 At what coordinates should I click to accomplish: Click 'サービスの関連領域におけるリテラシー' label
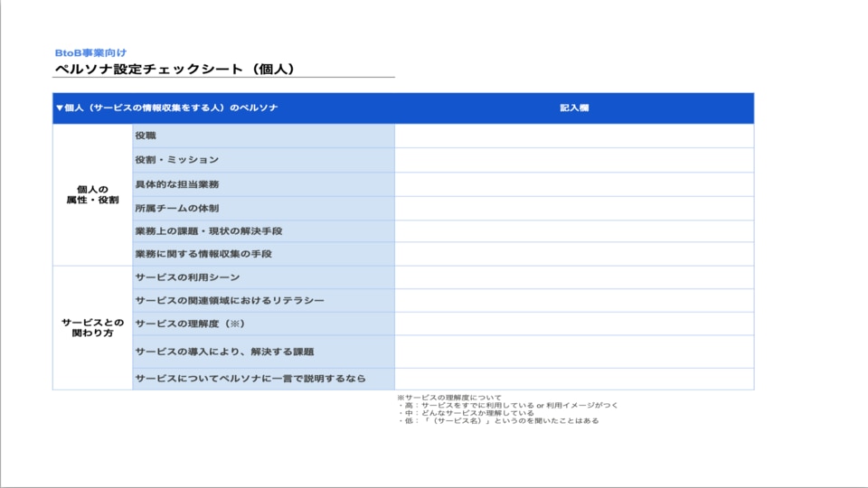pyautogui.click(x=230, y=300)
